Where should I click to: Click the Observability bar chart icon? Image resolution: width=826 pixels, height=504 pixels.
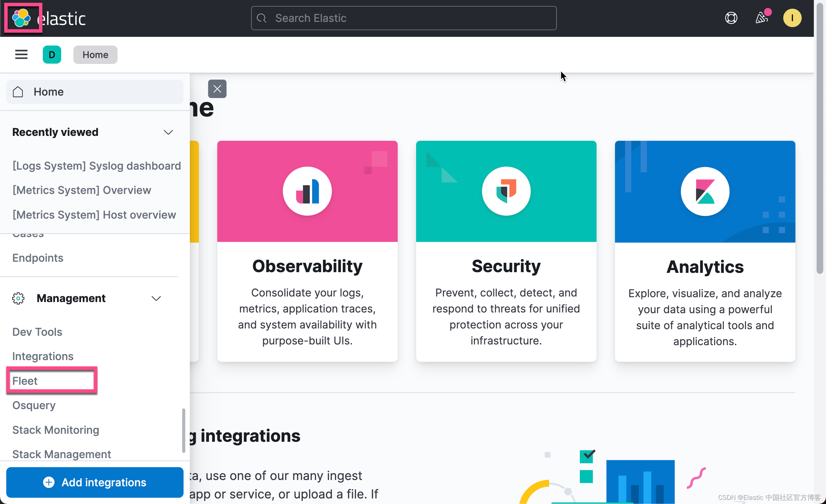coord(307,191)
